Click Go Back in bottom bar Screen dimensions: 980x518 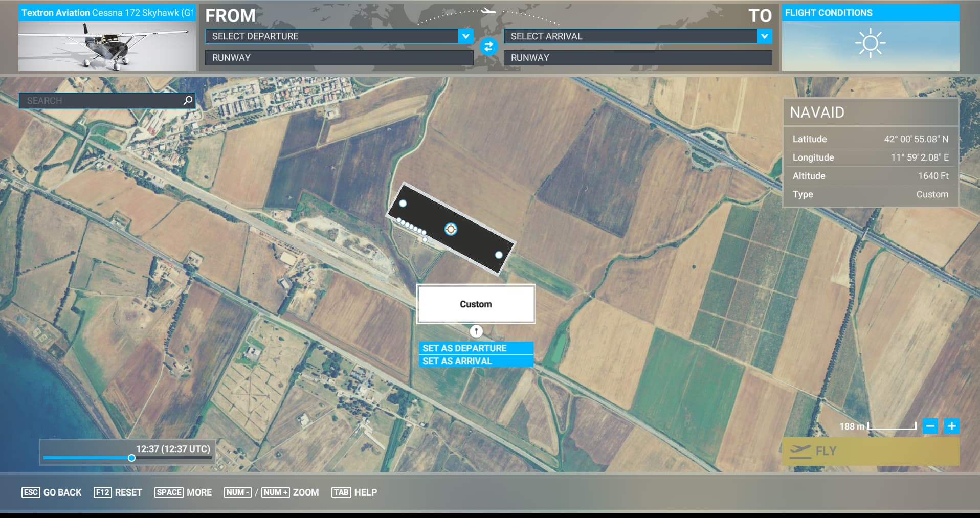(x=52, y=492)
